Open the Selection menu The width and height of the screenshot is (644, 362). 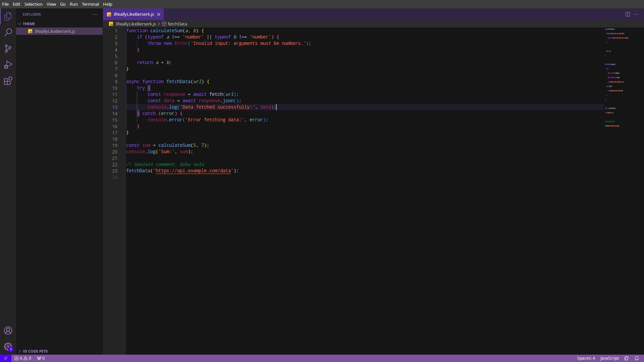tap(33, 4)
